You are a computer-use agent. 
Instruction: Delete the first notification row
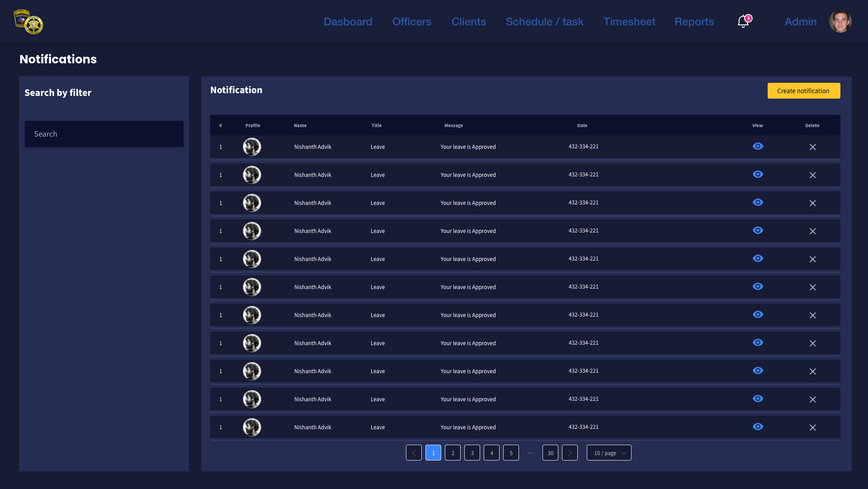coord(812,147)
